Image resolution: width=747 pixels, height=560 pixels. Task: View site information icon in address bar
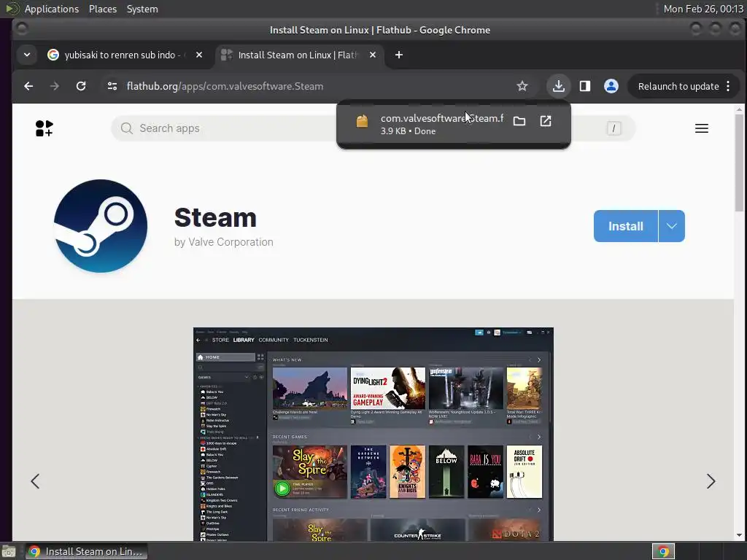[x=112, y=86]
